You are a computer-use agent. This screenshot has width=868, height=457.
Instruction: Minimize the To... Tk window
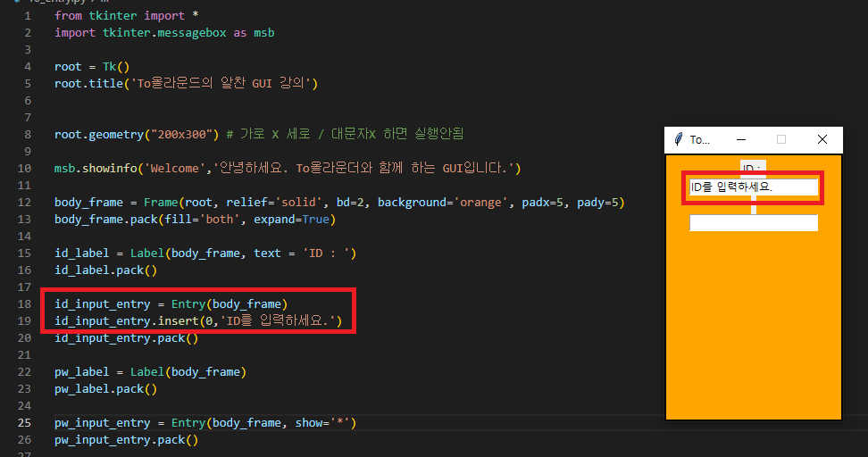pos(740,139)
